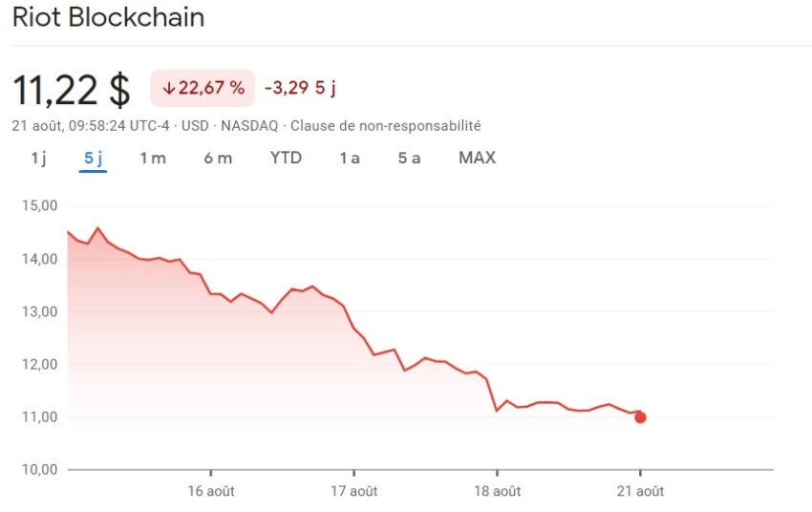
Task: Choose the 1 a range tab
Action: (x=350, y=158)
